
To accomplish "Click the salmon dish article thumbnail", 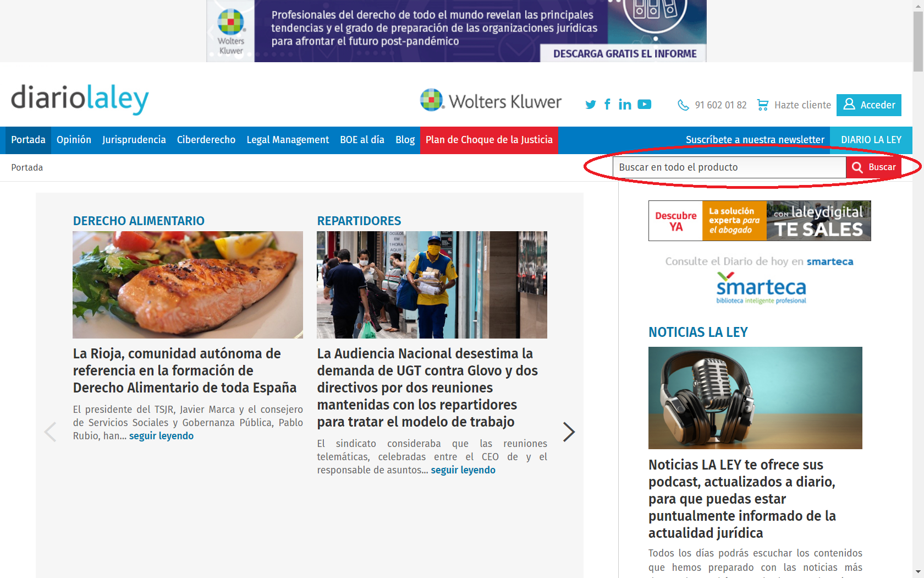I will [188, 285].
